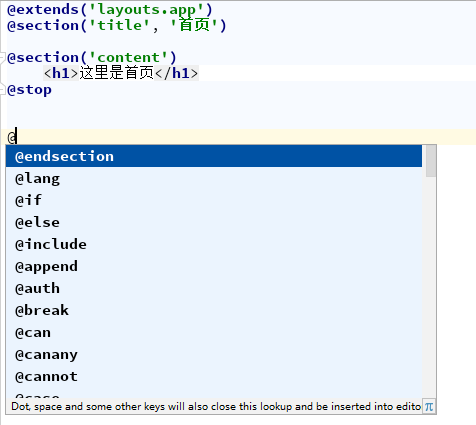The width and height of the screenshot is (476, 425).
Task: Choose @lang from the autocomplete list
Action: [x=214, y=178]
